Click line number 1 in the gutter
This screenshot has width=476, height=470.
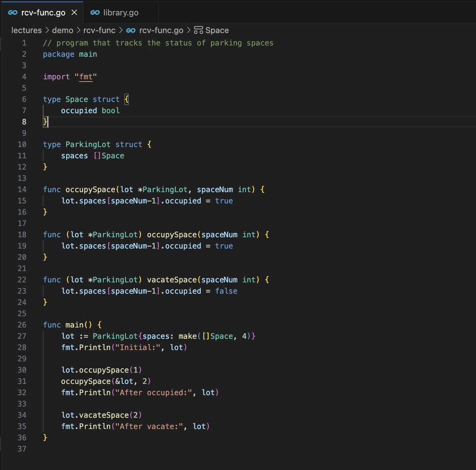(24, 43)
